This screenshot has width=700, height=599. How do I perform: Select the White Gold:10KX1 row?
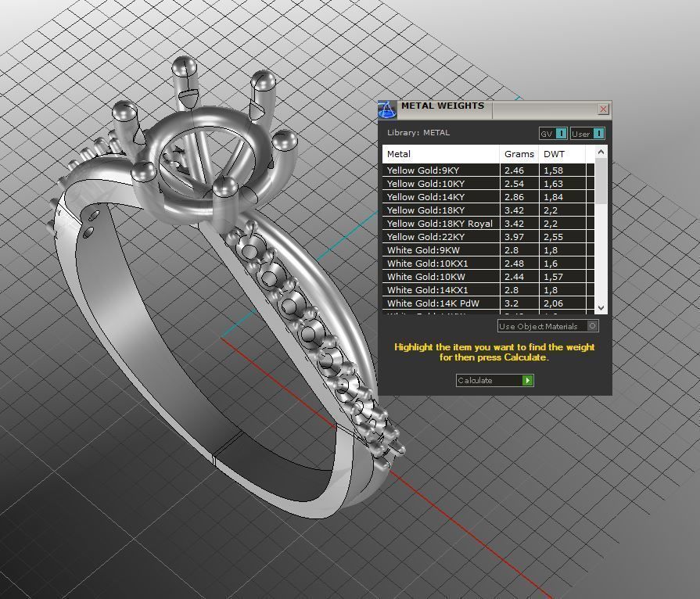point(488,264)
